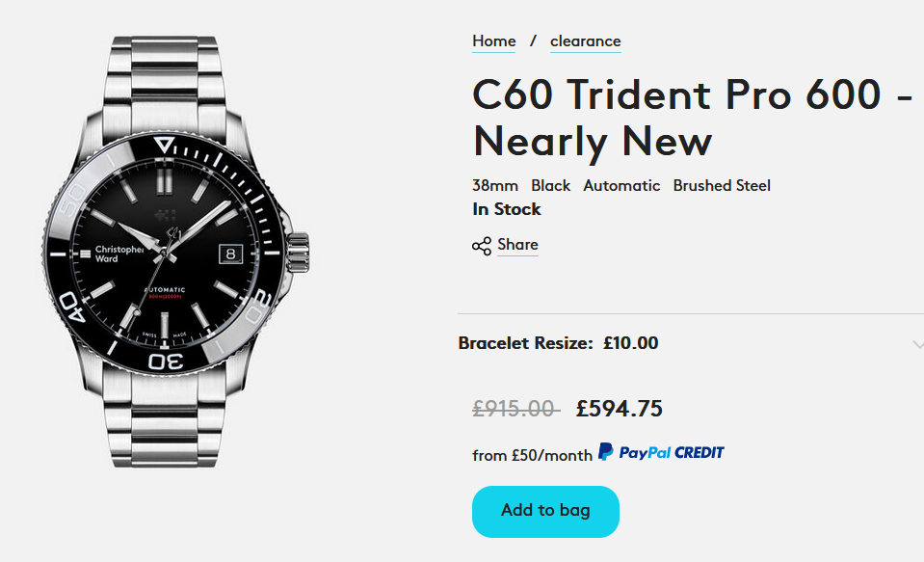Click the chevron beside Bracelet Resize

point(917,344)
